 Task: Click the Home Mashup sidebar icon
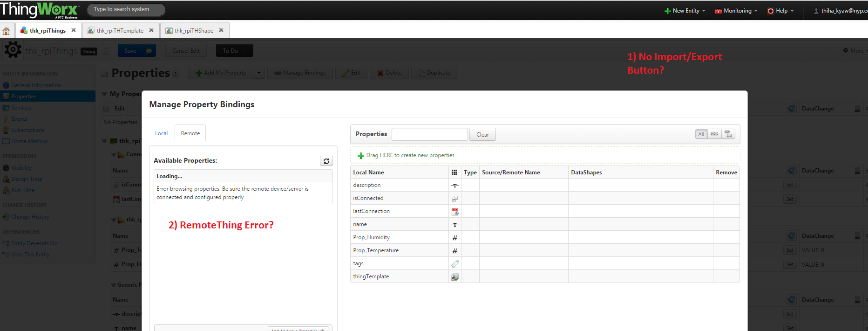6,141
